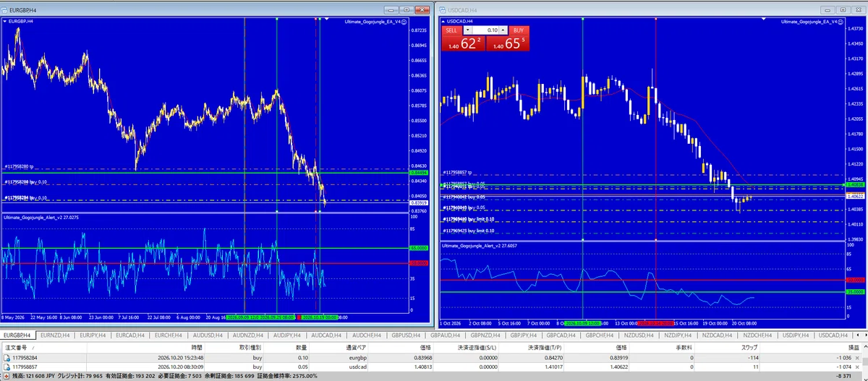Go to the NZDCAD,H4 chart tab

pyautogui.click(x=717, y=335)
